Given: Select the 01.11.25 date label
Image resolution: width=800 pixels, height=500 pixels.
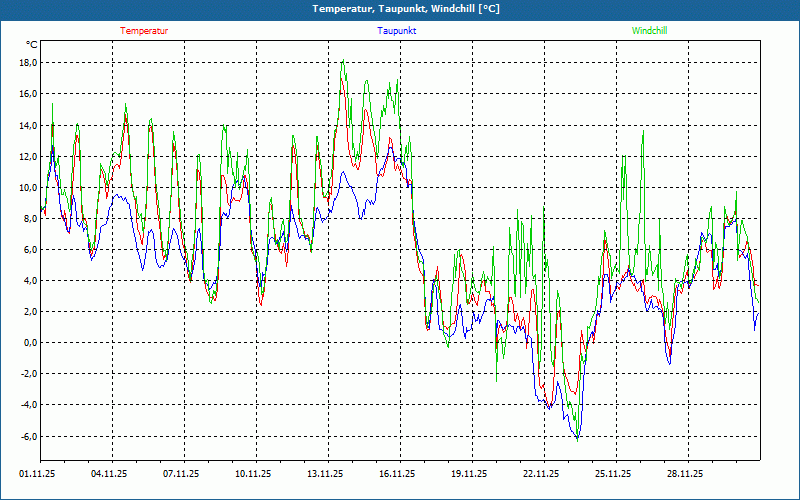Looking at the screenshot, I should [x=37, y=475].
